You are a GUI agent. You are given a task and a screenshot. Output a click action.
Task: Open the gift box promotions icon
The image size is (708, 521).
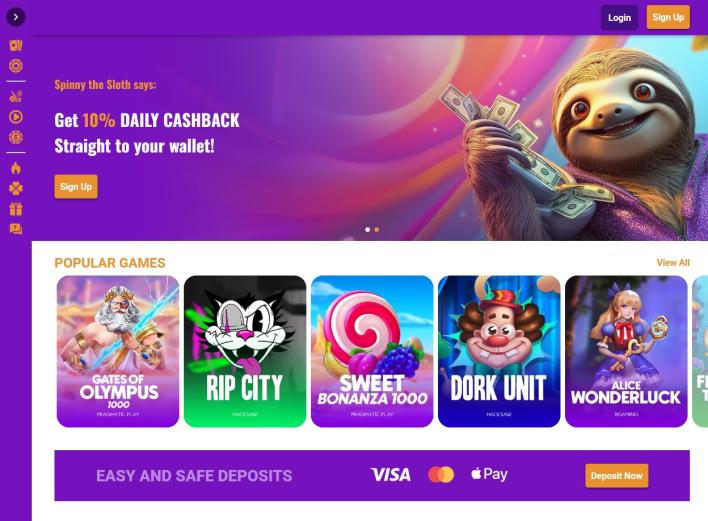(16, 209)
